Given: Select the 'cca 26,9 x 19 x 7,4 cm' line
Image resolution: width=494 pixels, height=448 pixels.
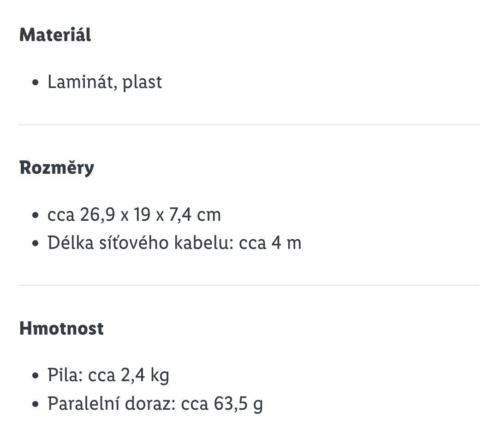Looking at the screenshot, I should coord(134,215).
